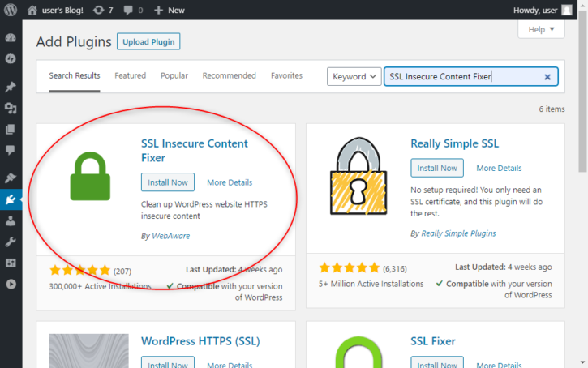Viewport: 588px width, 368px height.
Task: Click the '6 items' count text
Action: pyautogui.click(x=552, y=109)
